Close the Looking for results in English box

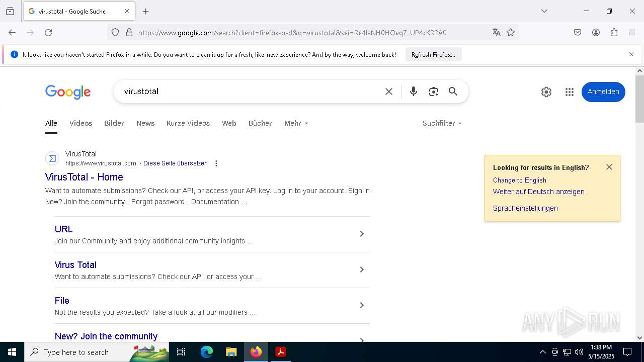609,167
